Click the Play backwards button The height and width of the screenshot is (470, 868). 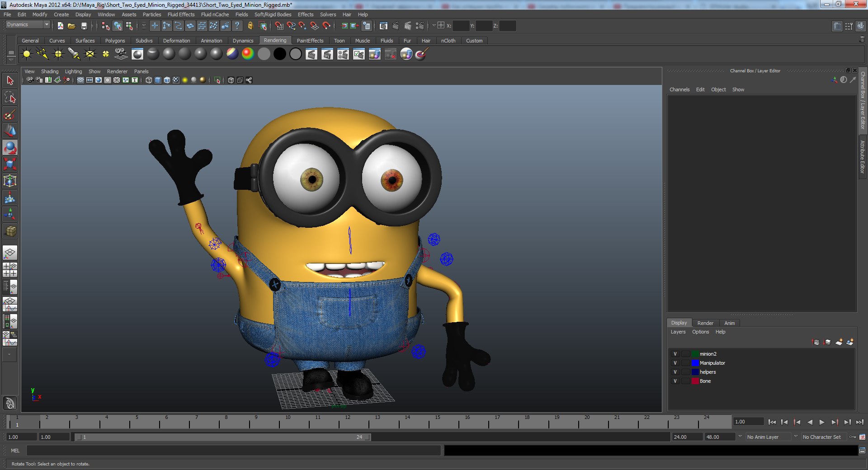click(x=810, y=422)
